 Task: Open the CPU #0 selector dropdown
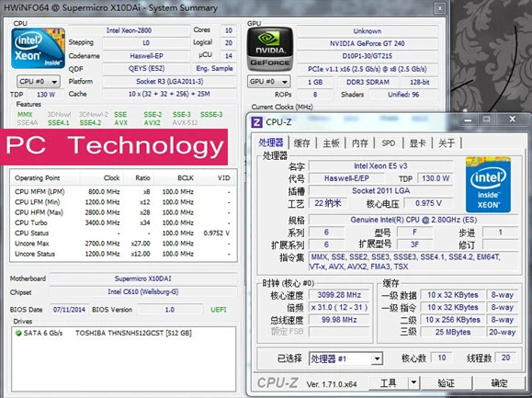[x=39, y=82]
